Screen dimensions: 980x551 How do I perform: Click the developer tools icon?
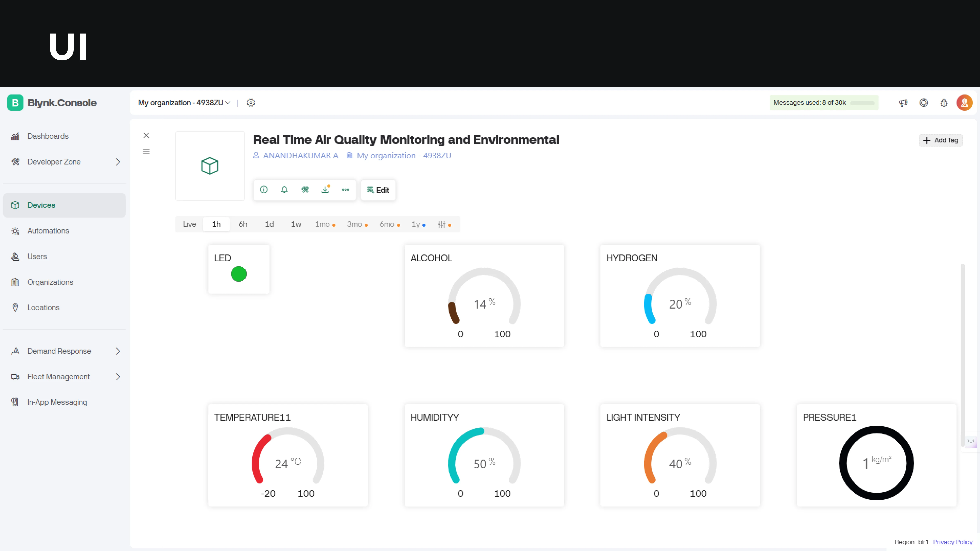click(x=305, y=189)
